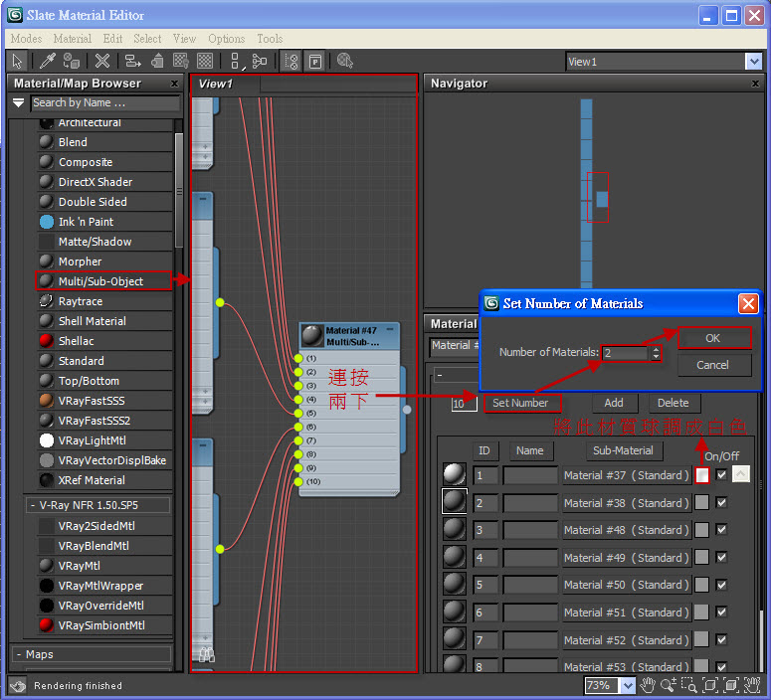Toggle On/Off checkbox for Material #50
771x700 pixels.
(x=722, y=585)
